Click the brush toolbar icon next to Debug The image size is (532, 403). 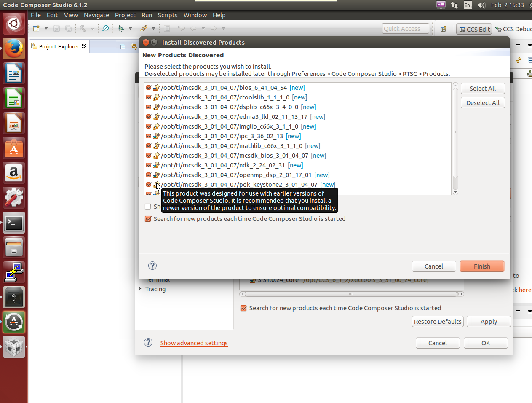144,28
